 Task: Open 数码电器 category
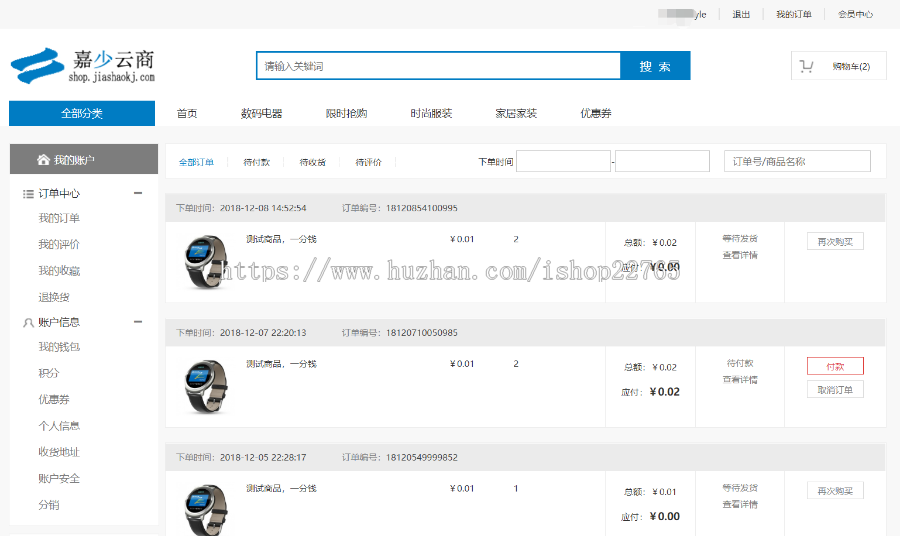coord(262,113)
